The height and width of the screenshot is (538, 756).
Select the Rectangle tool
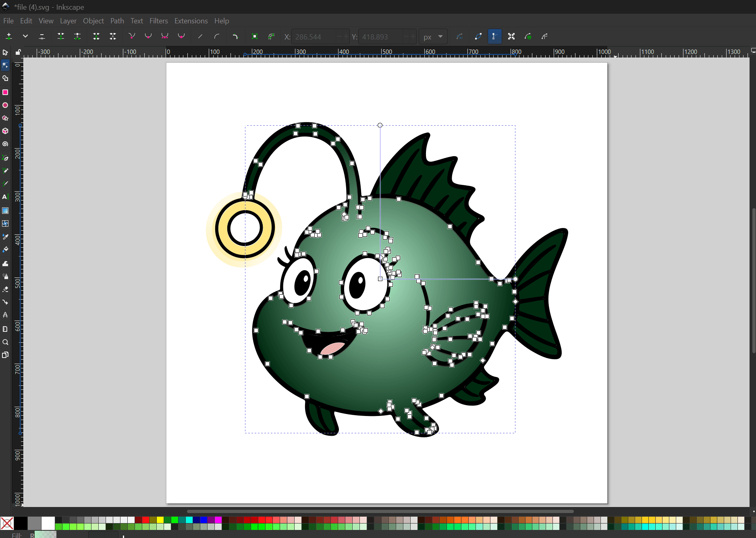5,92
